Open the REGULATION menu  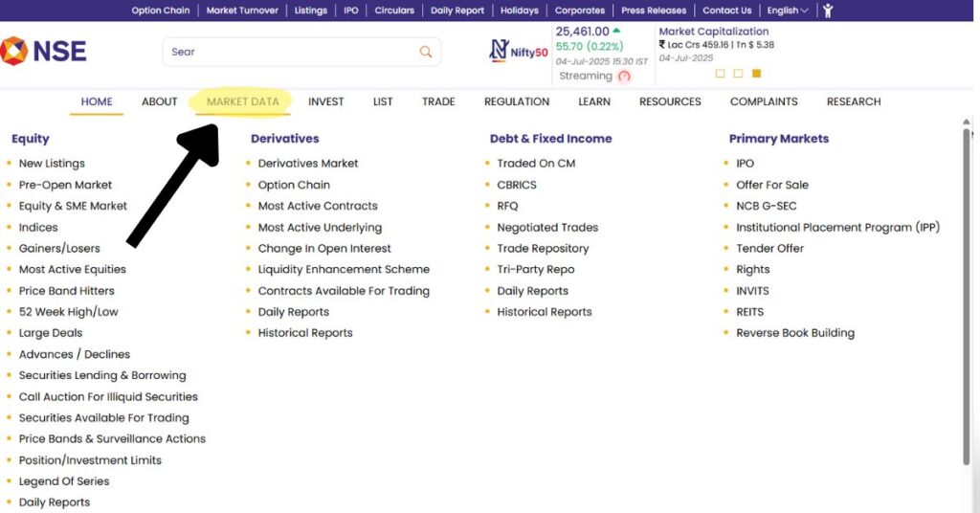click(x=516, y=101)
